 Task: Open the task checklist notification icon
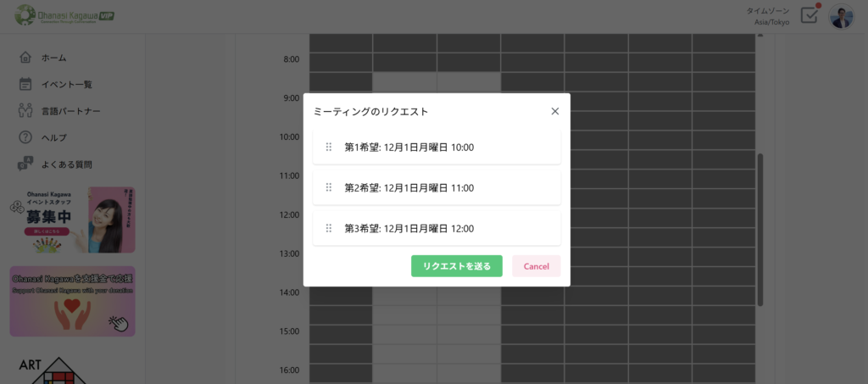pos(810,15)
